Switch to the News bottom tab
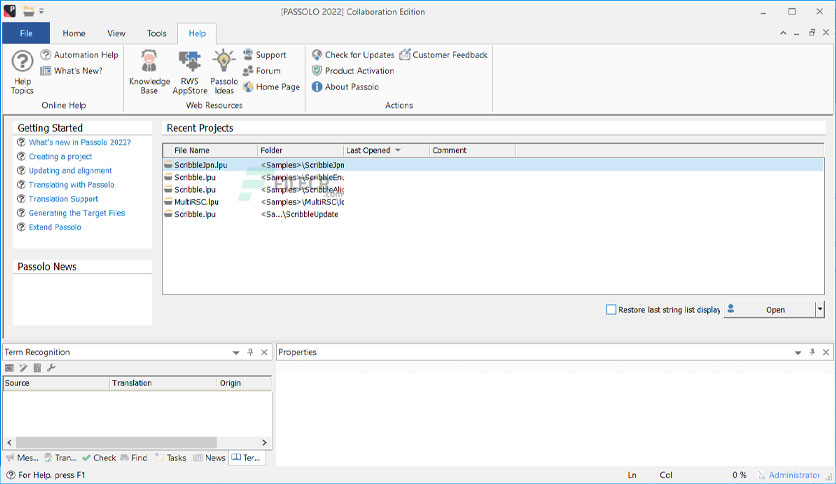The width and height of the screenshot is (836, 484). tap(210, 458)
